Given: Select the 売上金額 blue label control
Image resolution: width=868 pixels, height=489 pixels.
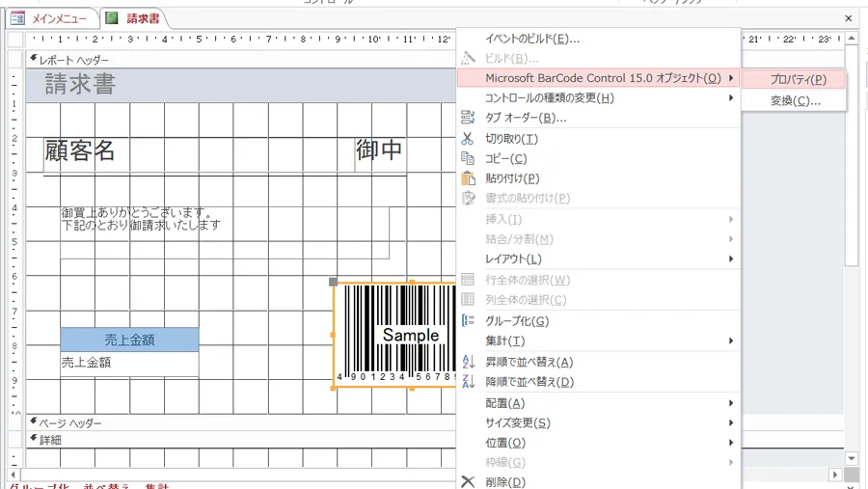Looking at the screenshot, I should 129,340.
